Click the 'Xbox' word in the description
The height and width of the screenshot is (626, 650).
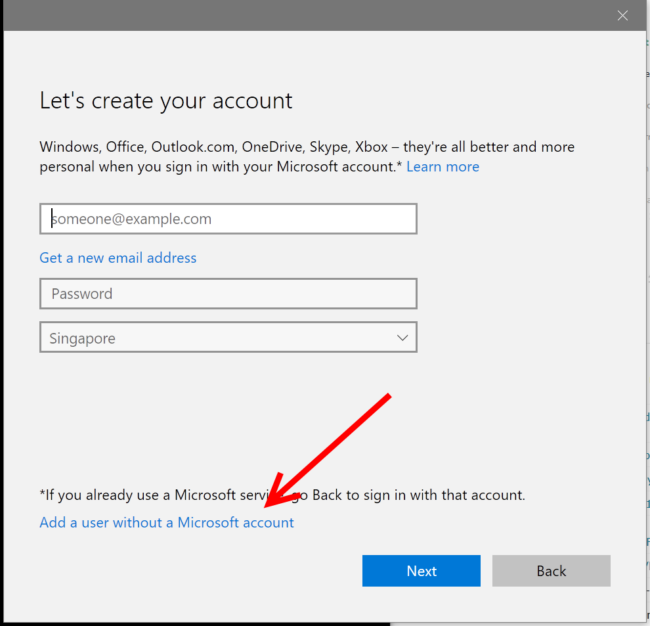tap(371, 147)
